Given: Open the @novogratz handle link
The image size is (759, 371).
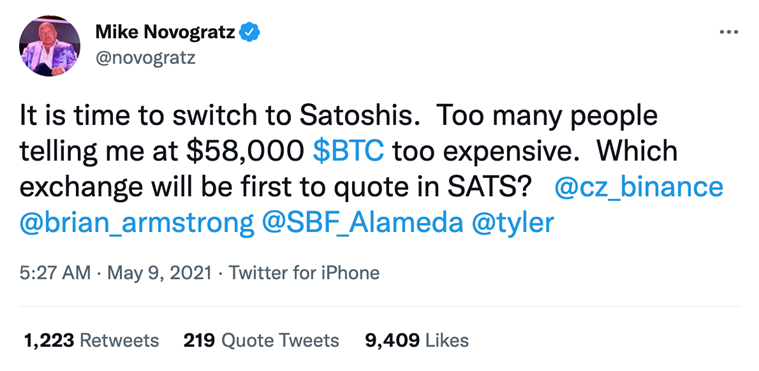Looking at the screenshot, I should pyautogui.click(x=146, y=58).
